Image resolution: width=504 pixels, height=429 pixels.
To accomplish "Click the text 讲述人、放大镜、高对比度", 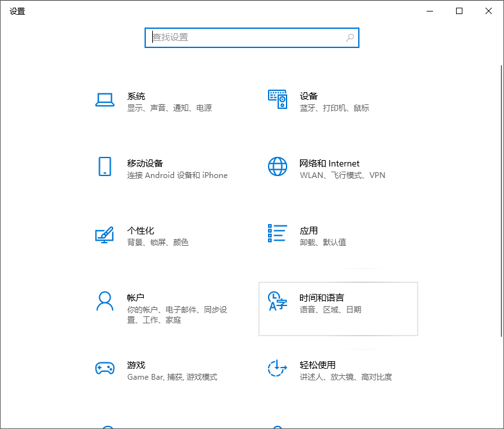I will click(x=346, y=377).
